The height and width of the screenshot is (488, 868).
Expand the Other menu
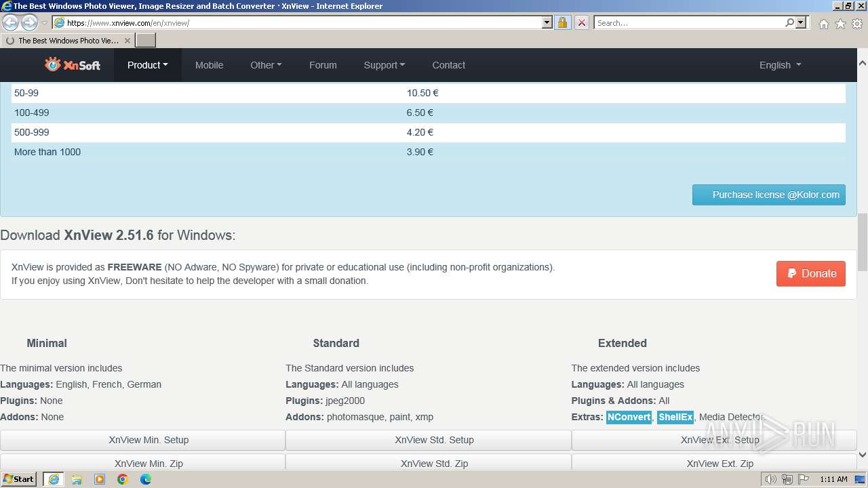tap(266, 65)
